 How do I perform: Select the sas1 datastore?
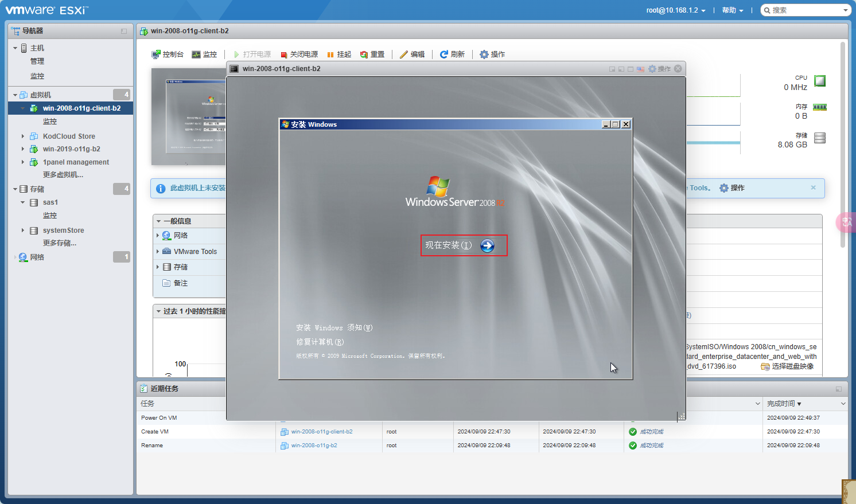coord(50,202)
